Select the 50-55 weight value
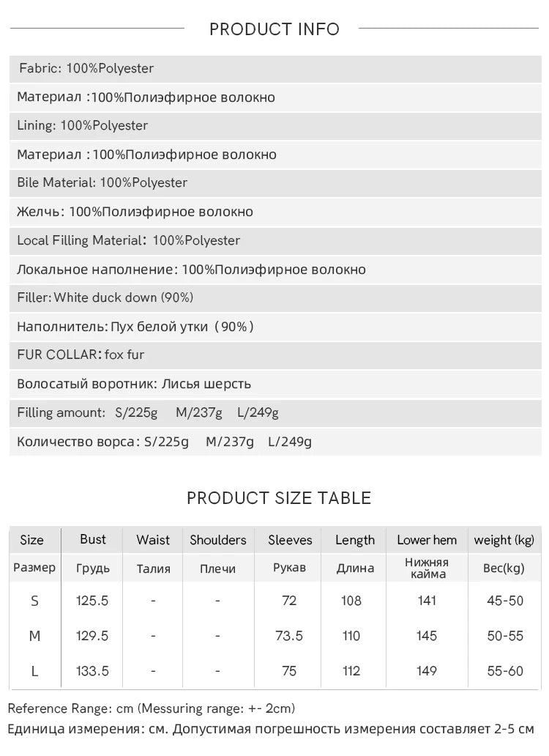Screen dimensions: 549x756 tap(504, 636)
